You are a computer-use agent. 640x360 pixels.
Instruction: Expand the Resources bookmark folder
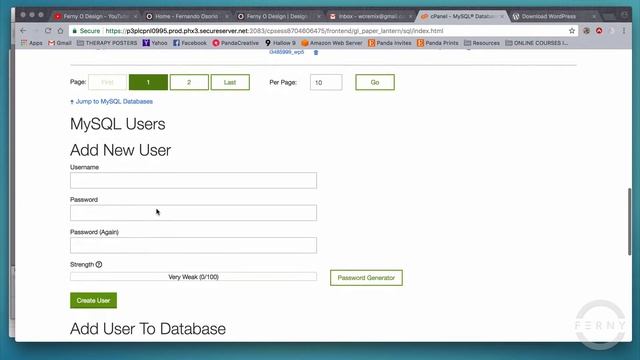[x=482, y=43]
